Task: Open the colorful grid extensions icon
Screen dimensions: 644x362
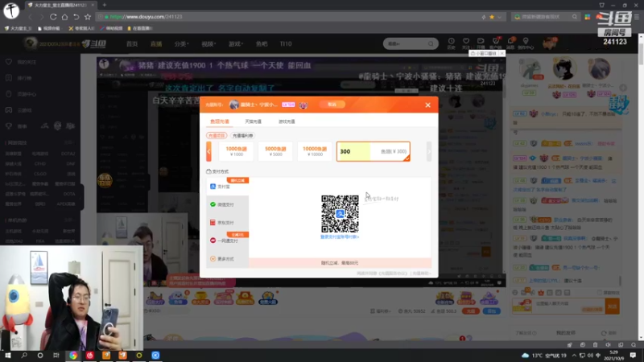Action: point(588,17)
